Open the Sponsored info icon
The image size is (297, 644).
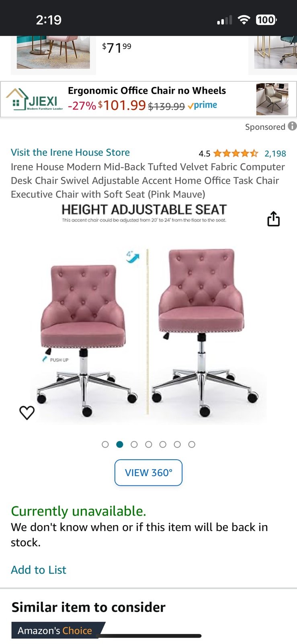click(292, 126)
